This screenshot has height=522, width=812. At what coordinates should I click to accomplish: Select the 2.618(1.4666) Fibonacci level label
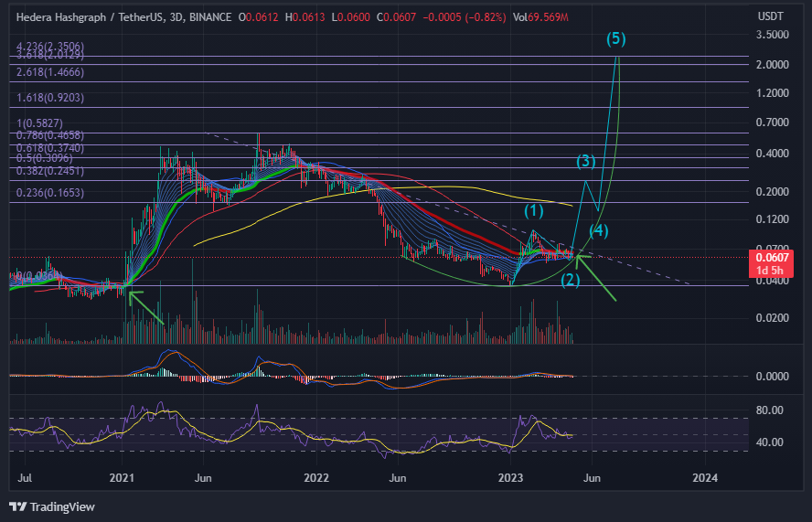coord(50,72)
